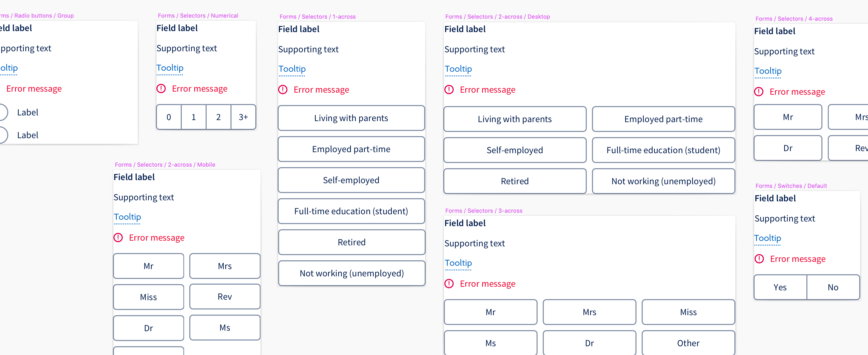Choose Self-employed in the 1-across selector
The image size is (868, 355).
[x=351, y=180]
